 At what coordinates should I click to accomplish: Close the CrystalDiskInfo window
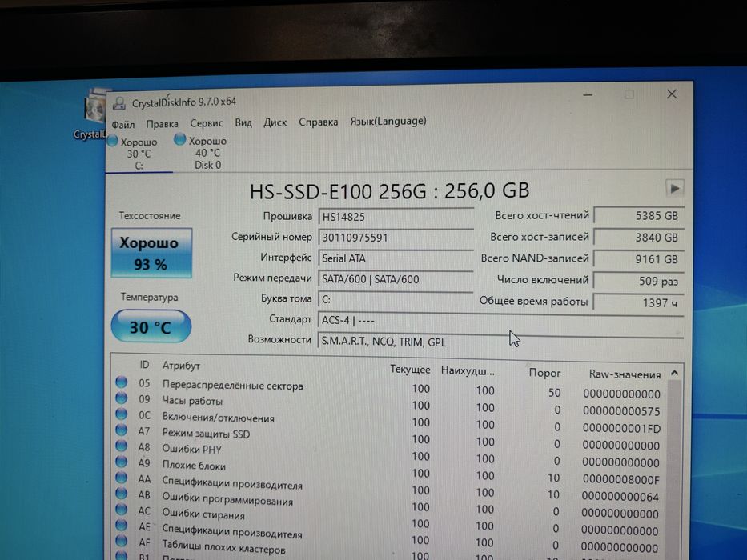[672, 94]
